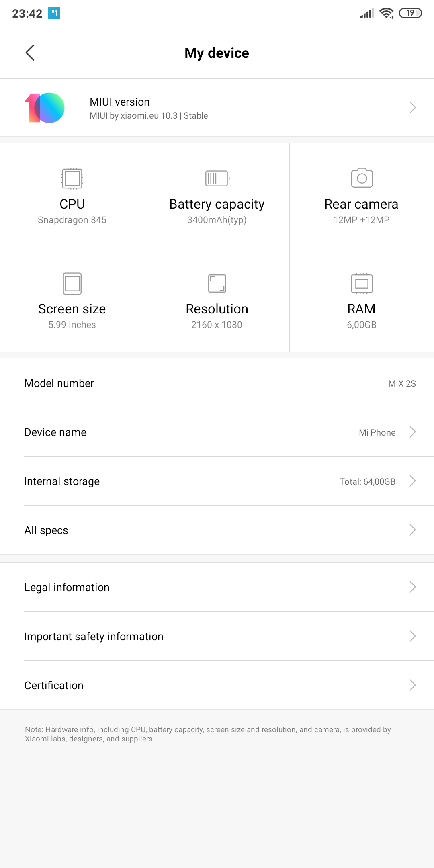Tap the Screen size icon
The image size is (434, 868).
[x=72, y=284]
